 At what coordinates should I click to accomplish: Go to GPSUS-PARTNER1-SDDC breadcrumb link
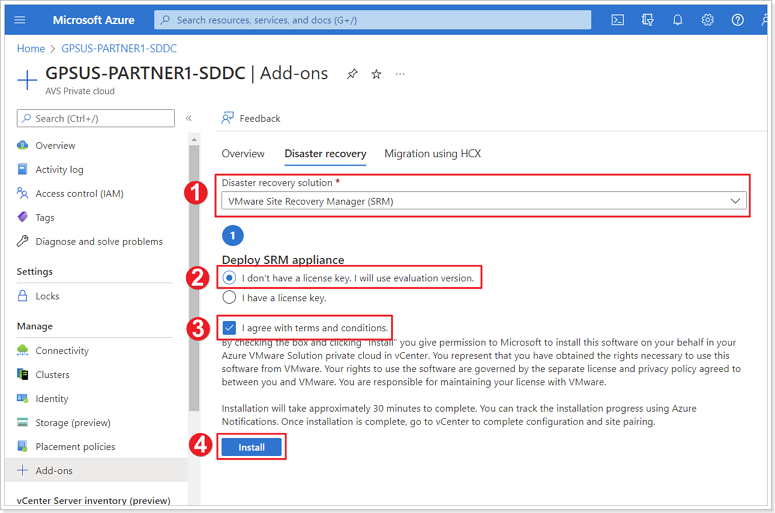(119, 48)
